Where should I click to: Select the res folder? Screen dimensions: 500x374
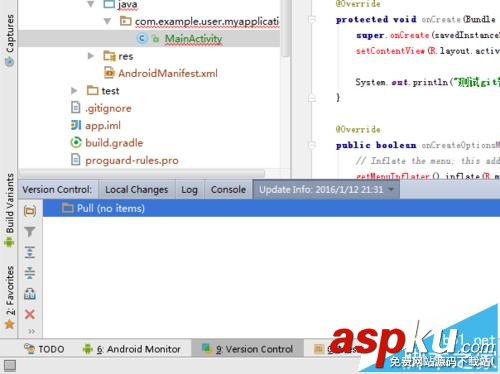126,56
